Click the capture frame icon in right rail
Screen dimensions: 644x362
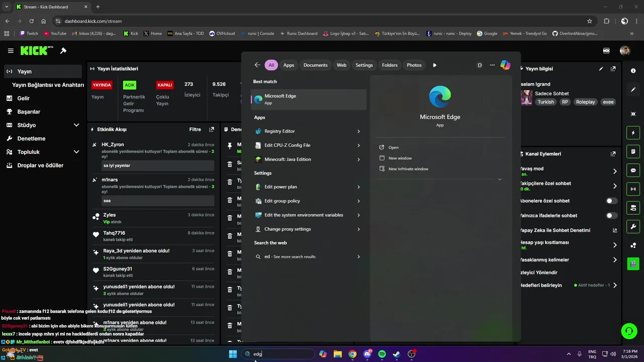pyautogui.click(x=633, y=114)
